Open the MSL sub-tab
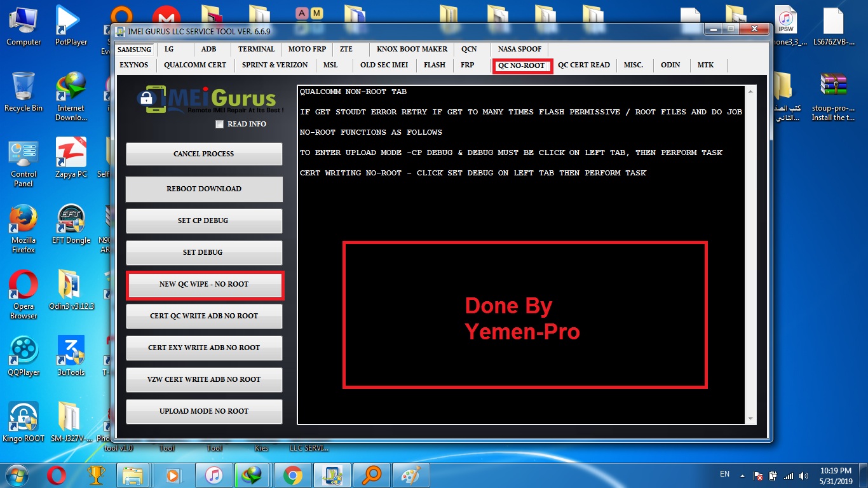 click(x=330, y=65)
